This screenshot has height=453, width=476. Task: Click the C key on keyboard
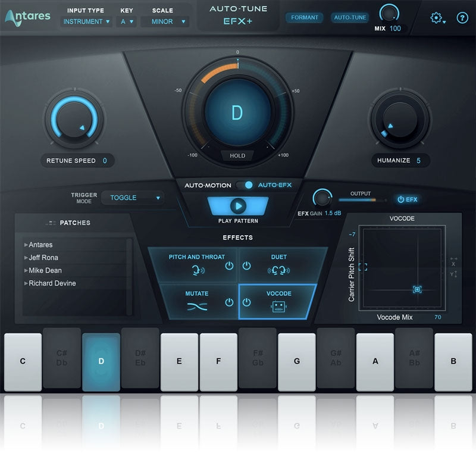pos(23,361)
